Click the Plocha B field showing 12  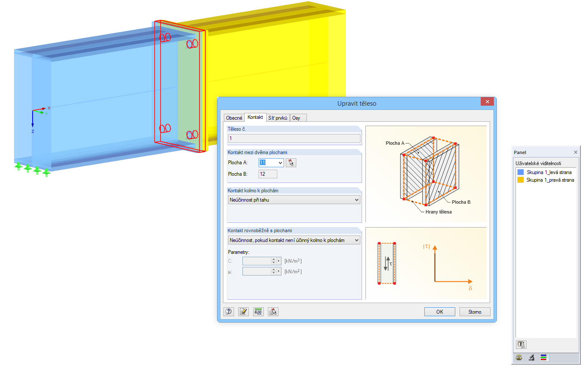click(x=268, y=174)
